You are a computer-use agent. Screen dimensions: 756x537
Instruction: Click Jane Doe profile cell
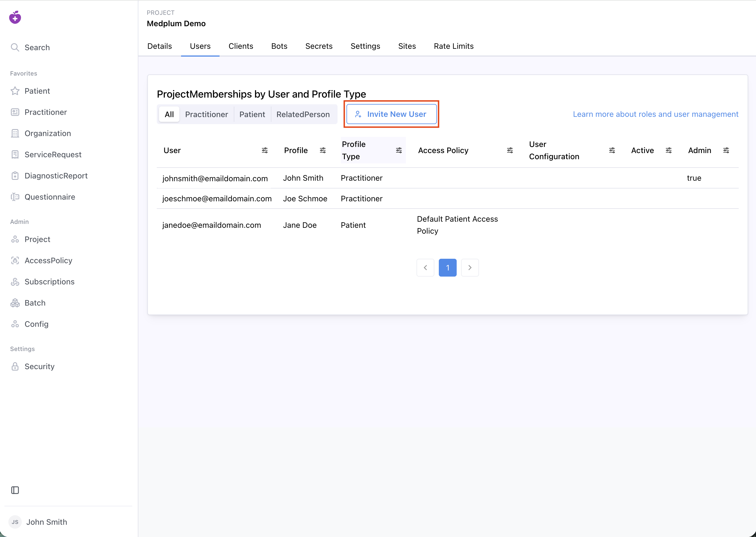pos(300,225)
